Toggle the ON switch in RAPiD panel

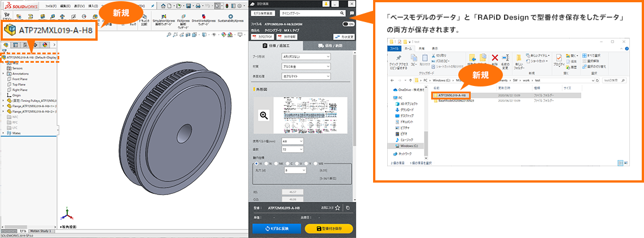point(348,24)
